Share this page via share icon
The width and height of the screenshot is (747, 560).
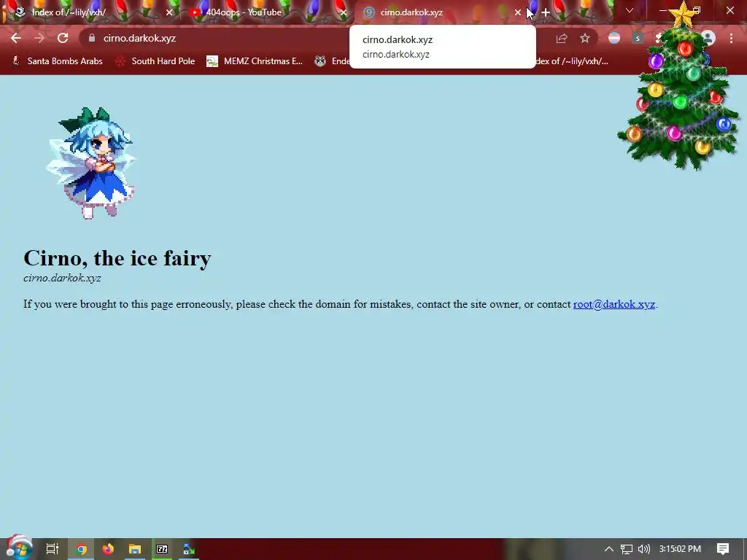(x=562, y=39)
